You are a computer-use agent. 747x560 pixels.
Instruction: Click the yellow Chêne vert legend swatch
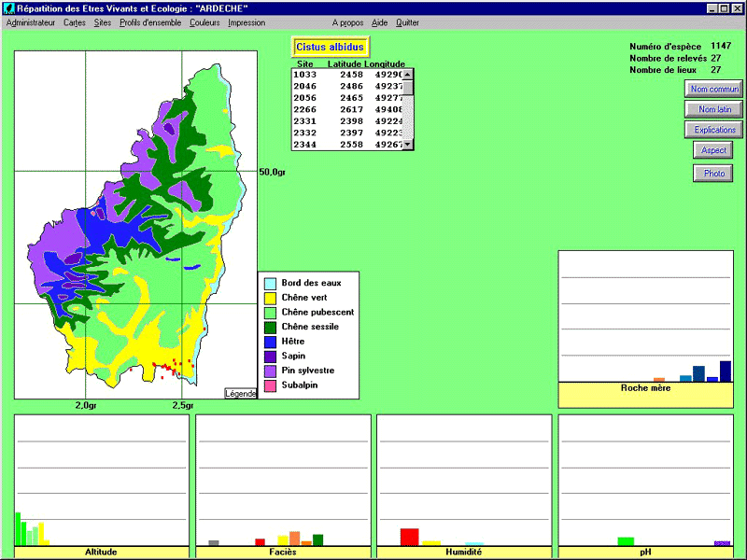270,298
